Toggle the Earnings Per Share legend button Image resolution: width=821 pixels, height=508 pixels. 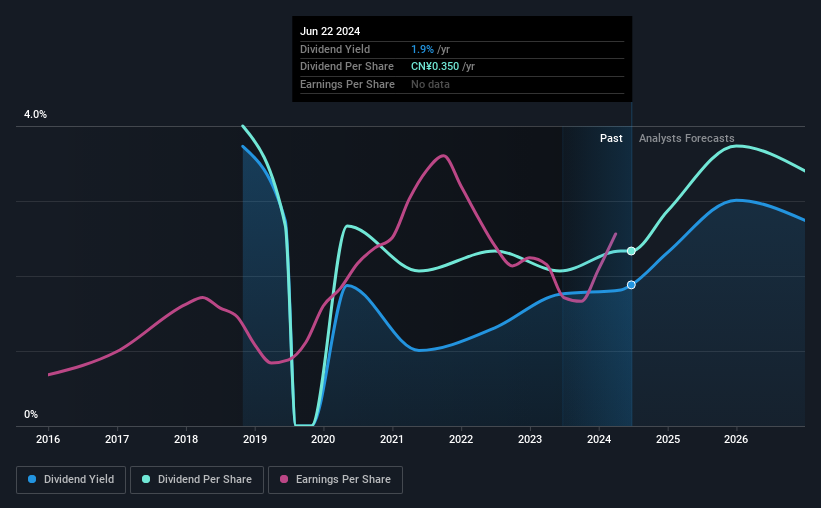[x=335, y=480]
